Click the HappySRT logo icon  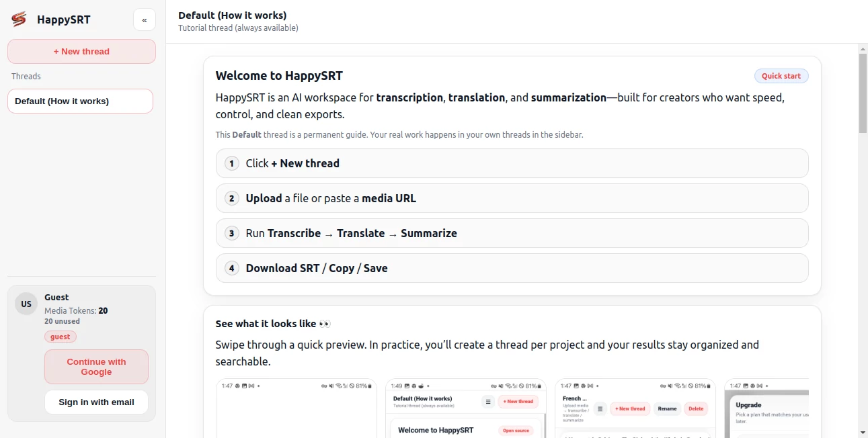(19, 19)
